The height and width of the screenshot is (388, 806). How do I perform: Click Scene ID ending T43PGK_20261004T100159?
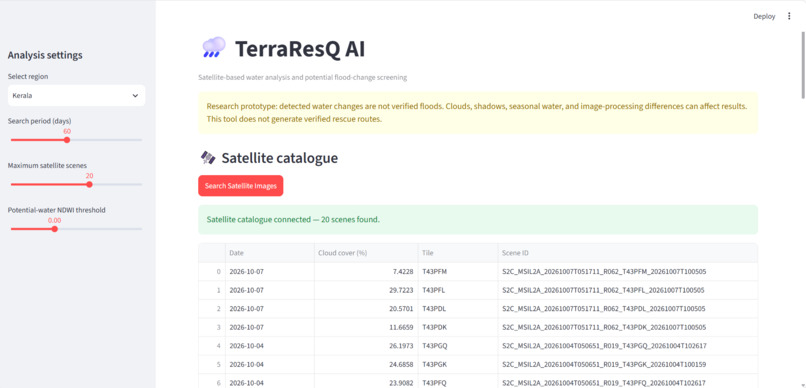tap(628, 364)
